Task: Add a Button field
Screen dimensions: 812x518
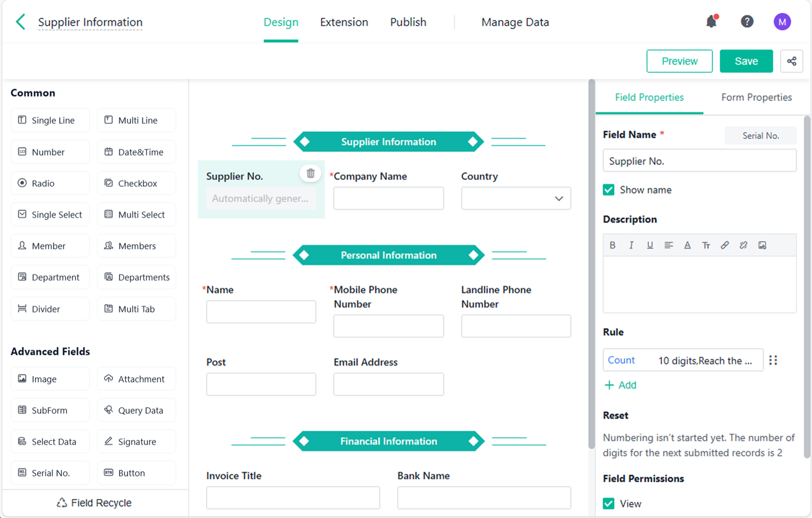Action: tap(137, 473)
